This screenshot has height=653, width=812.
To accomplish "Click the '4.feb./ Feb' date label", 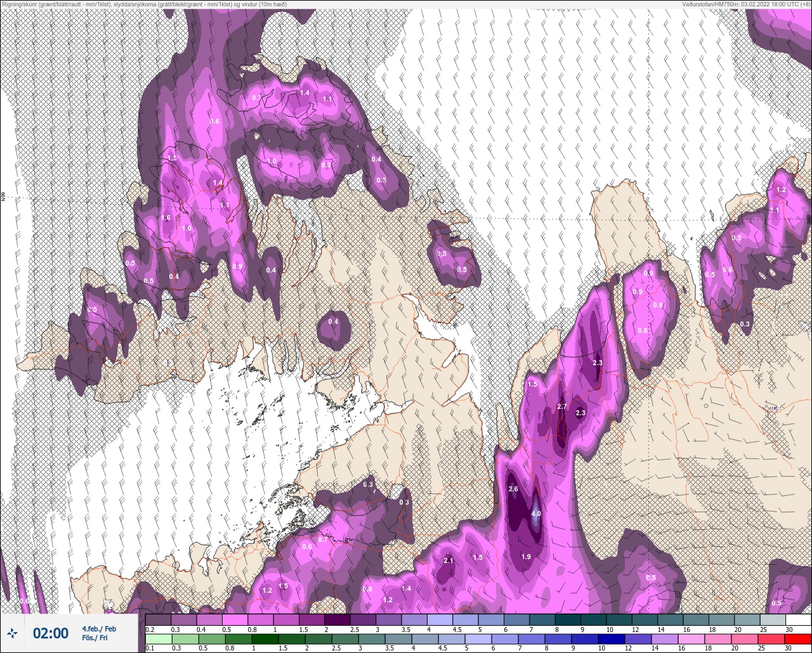I will [99, 628].
